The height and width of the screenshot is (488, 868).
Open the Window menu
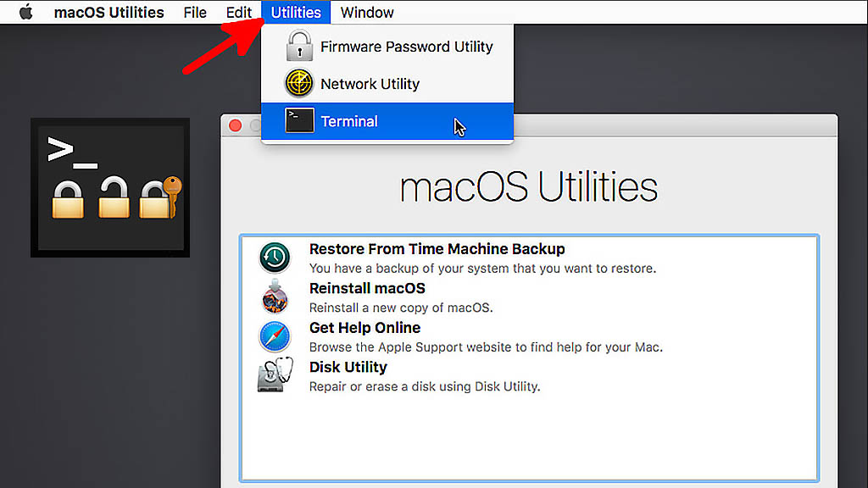click(367, 12)
